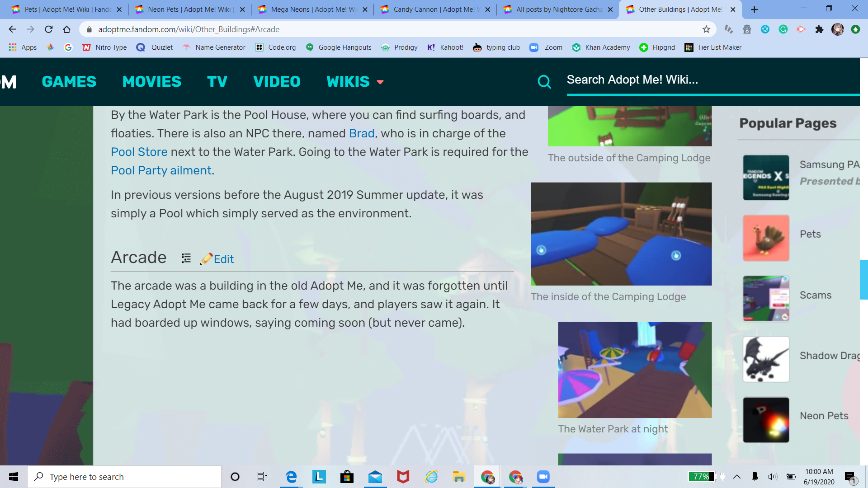
Task: Click the page vertical scrollbar thumb
Action: point(863,280)
